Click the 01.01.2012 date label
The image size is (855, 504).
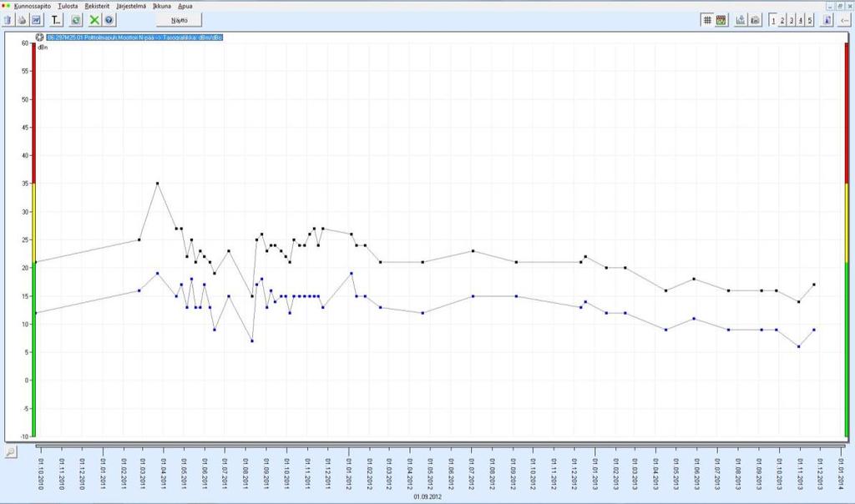349,473
